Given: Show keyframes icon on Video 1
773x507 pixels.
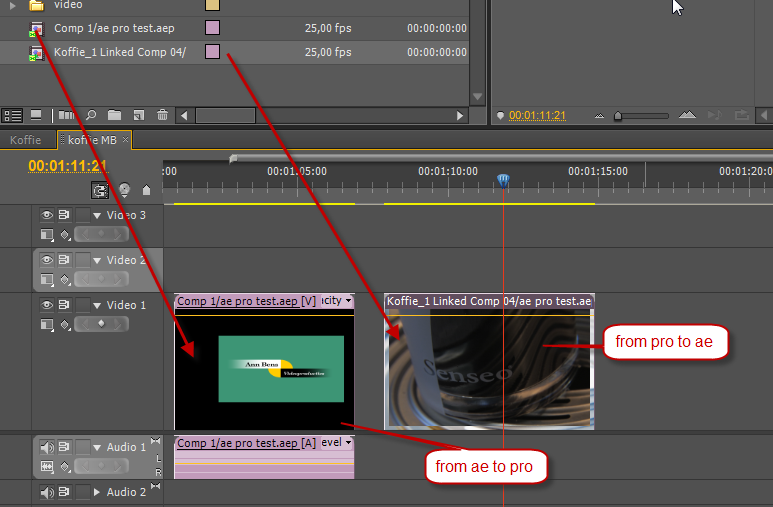Looking at the screenshot, I should 65,325.
